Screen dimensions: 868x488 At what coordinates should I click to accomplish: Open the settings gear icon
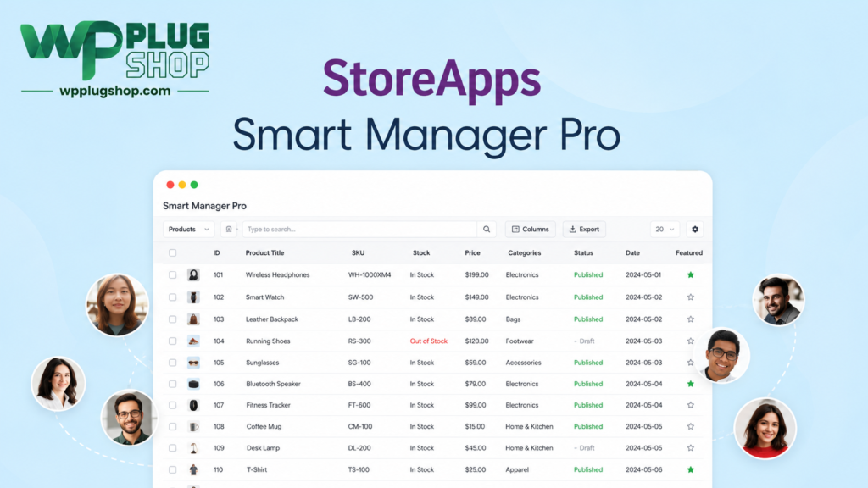click(x=695, y=229)
